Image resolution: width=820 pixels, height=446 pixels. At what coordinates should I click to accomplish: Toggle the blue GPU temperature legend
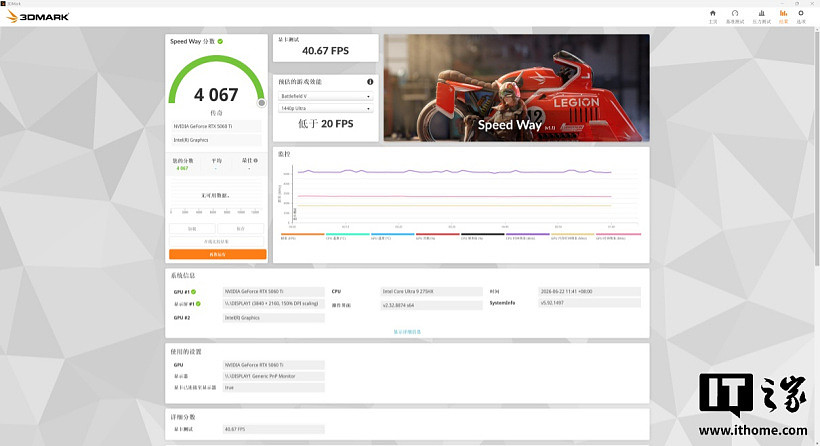(x=392, y=236)
